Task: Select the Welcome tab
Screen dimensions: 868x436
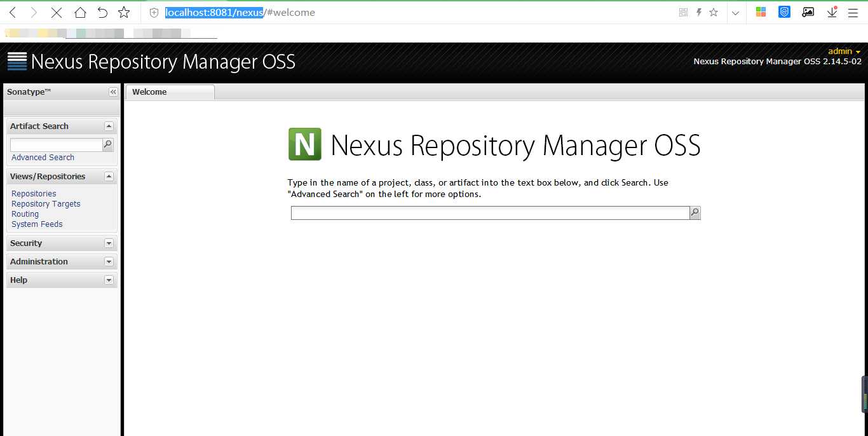Action: click(170, 92)
